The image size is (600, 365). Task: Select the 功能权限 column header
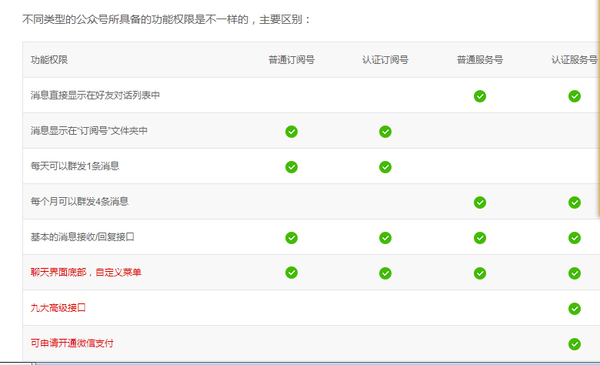tap(49, 60)
